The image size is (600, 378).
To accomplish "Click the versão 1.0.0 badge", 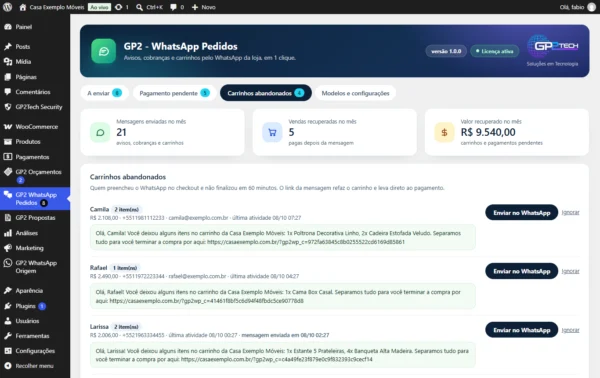I will click(x=446, y=51).
